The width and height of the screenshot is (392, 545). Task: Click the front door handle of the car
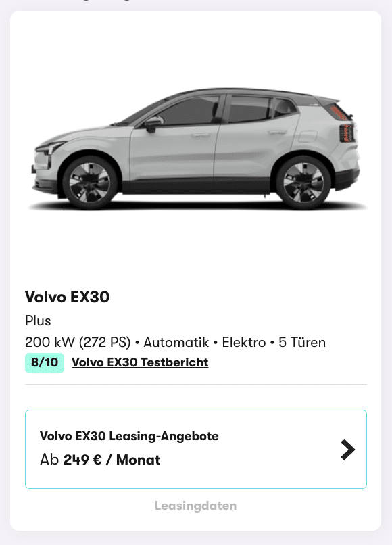[x=201, y=135]
